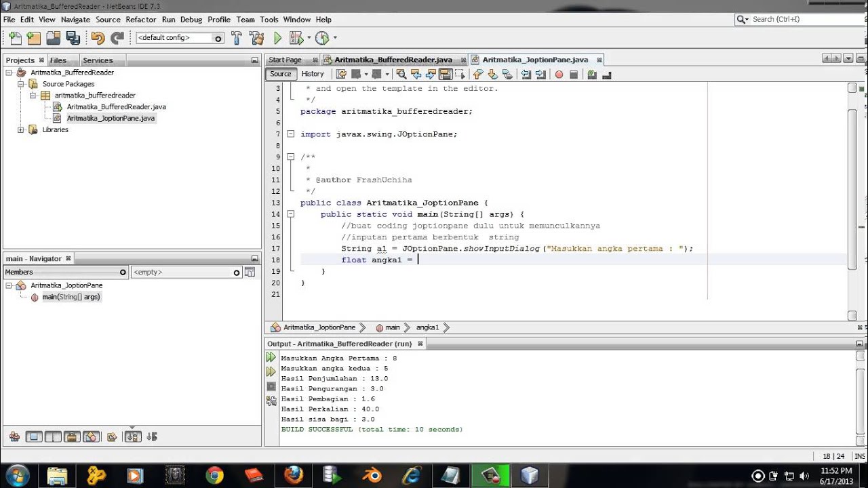Select main(String[] args) in Navigator

coord(71,297)
